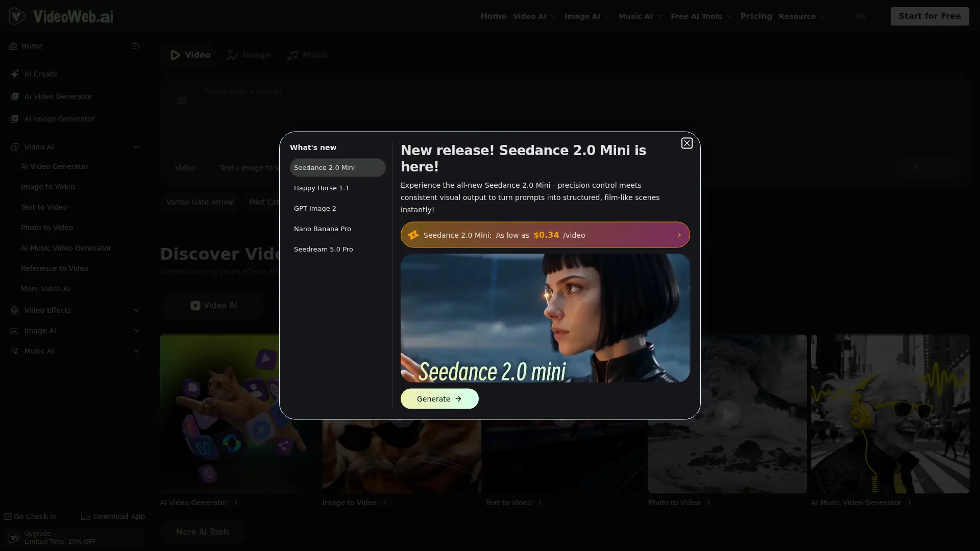Open the Video AI top navigation dropdown
The height and width of the screenshot is (551, 980).
[534, 16]
